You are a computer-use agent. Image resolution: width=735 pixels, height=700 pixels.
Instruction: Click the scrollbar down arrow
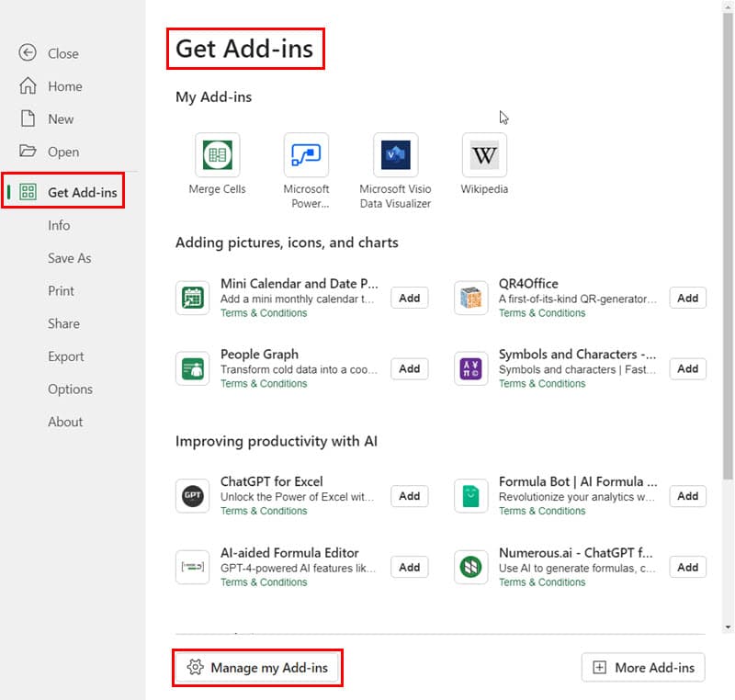(x=728, y=627)
